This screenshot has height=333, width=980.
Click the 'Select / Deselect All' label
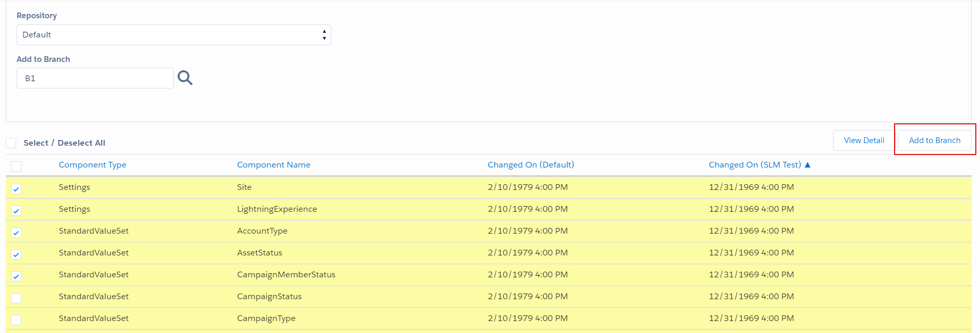click(x=65, y=143)
